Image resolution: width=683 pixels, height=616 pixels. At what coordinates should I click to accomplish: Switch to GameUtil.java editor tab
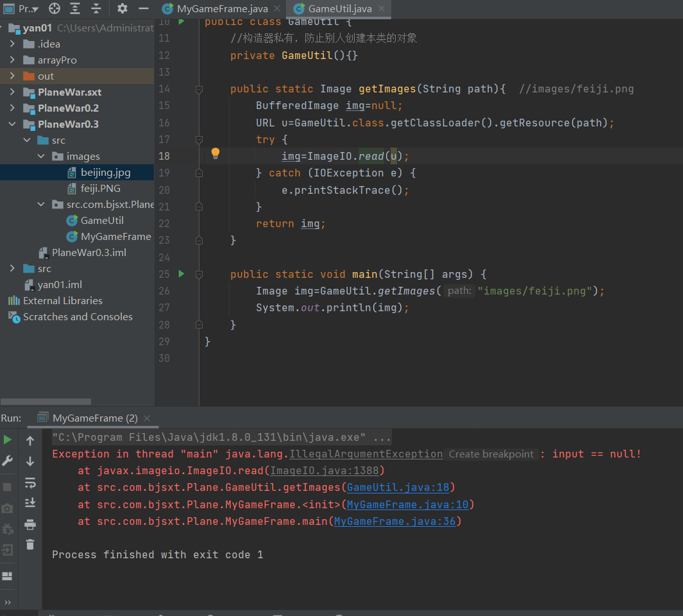click(340, 9)
